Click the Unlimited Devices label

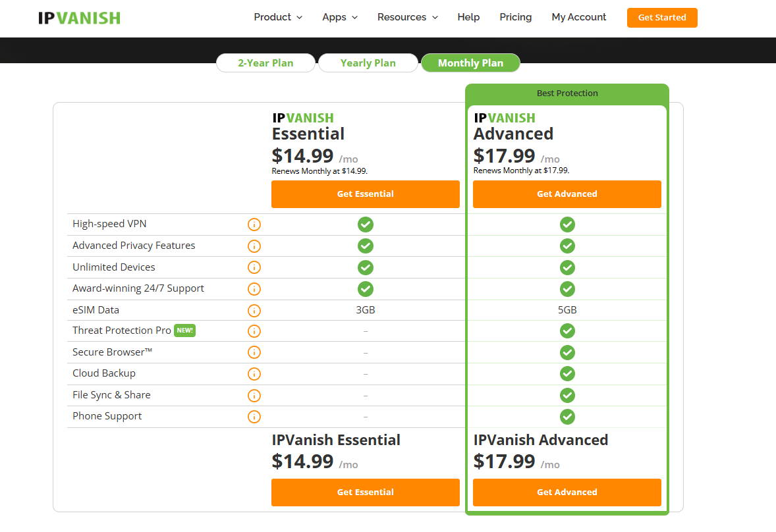[114, 267]
